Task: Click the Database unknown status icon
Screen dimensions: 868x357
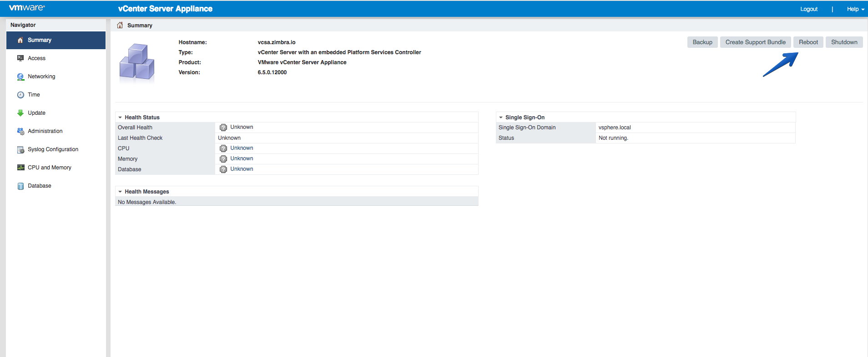Action: [223, 169]
